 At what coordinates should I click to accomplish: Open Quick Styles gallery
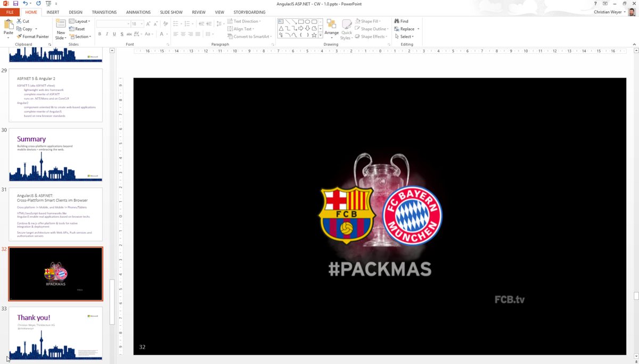click(346, 29)
